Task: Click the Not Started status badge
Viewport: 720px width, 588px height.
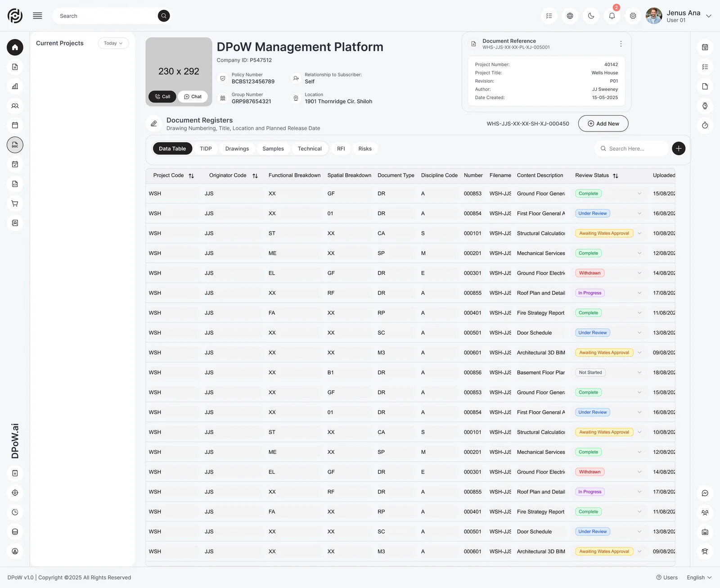Action: pos(590,373)
